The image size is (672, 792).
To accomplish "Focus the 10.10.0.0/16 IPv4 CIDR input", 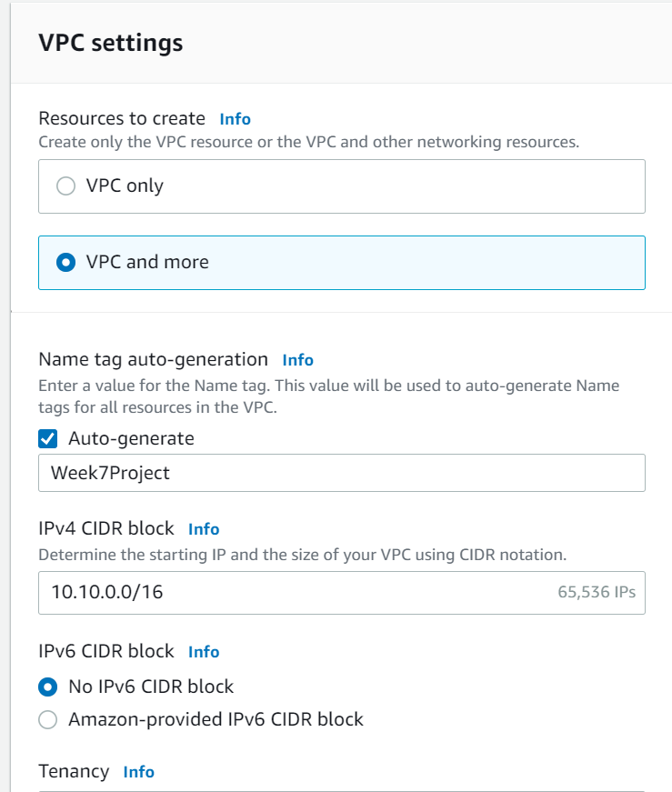I will point(291,593).
